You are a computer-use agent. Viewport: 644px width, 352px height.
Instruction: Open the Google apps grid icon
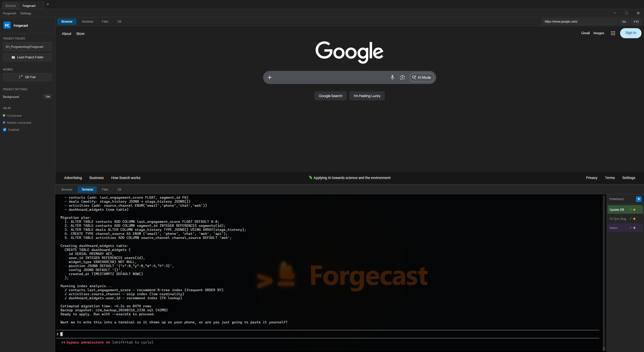coord(613,33)
